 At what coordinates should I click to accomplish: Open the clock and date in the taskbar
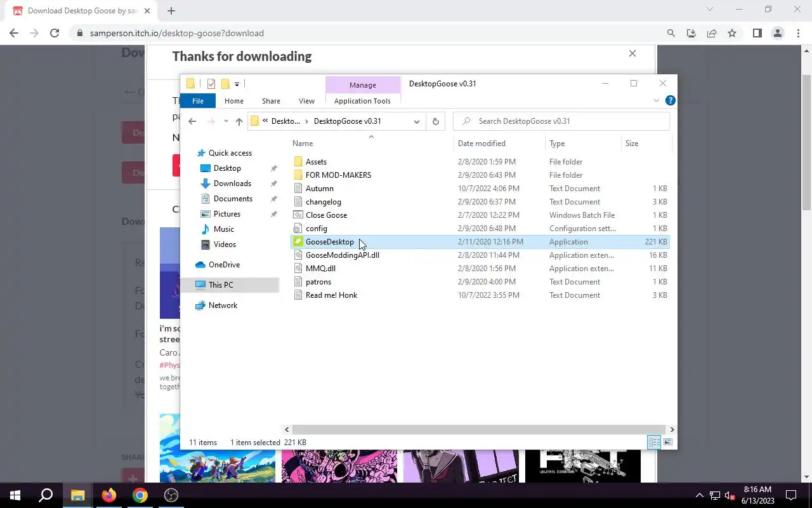click(x=757, y=495)
